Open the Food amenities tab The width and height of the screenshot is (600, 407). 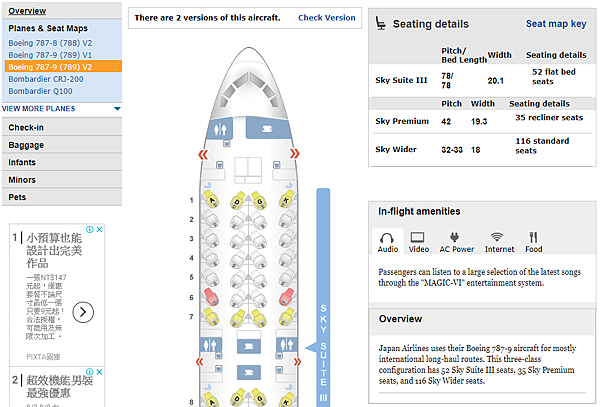click(533, 243)
